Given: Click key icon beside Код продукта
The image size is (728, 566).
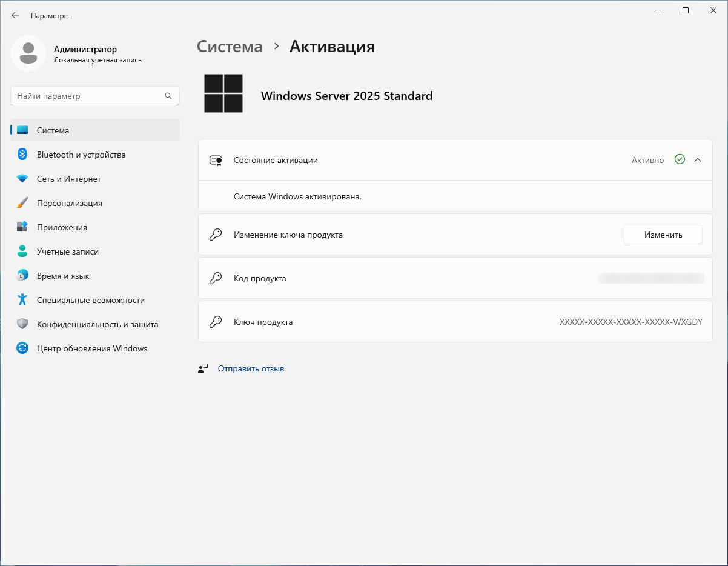Looking at the screenshot, I should click(215, 278).
